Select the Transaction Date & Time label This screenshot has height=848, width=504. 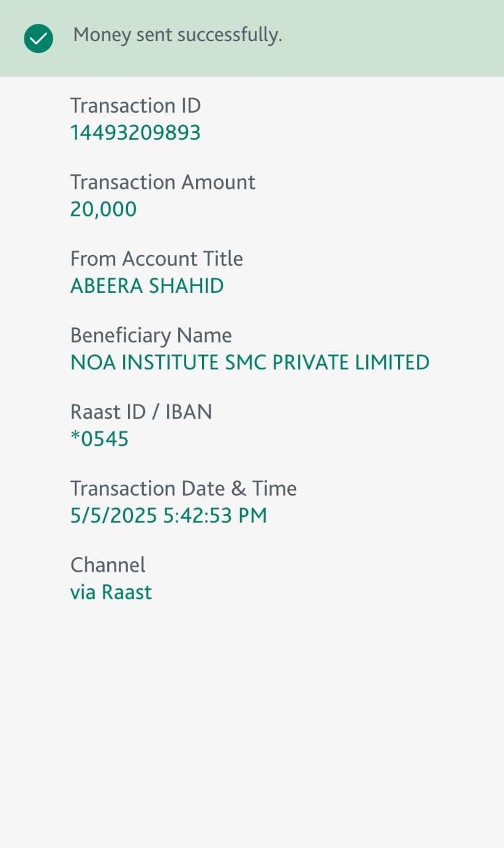183,489
